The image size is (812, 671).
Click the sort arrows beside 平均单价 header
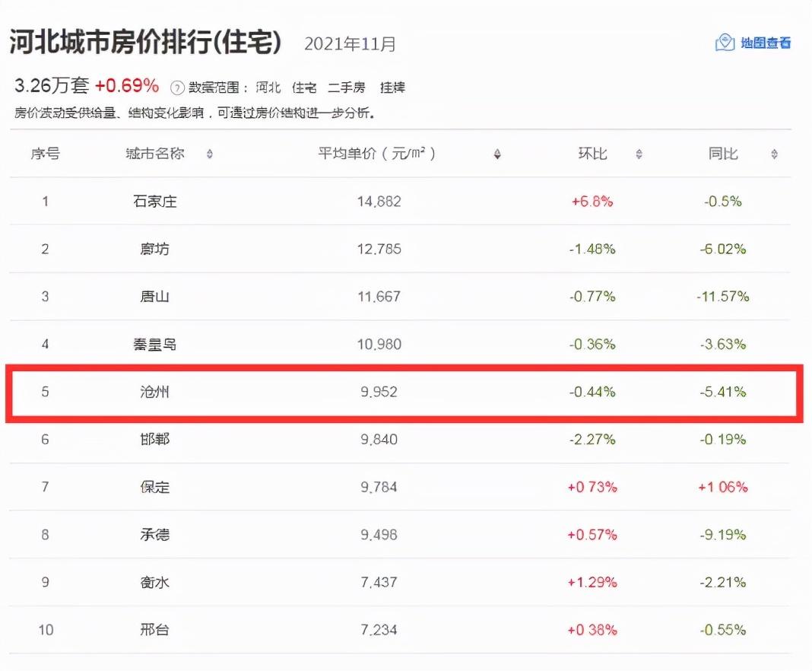click(497, 154)
